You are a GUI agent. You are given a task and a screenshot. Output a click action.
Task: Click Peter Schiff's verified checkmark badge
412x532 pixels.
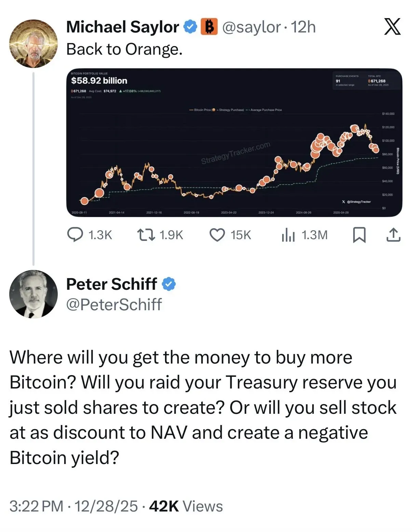coord(168,284)
